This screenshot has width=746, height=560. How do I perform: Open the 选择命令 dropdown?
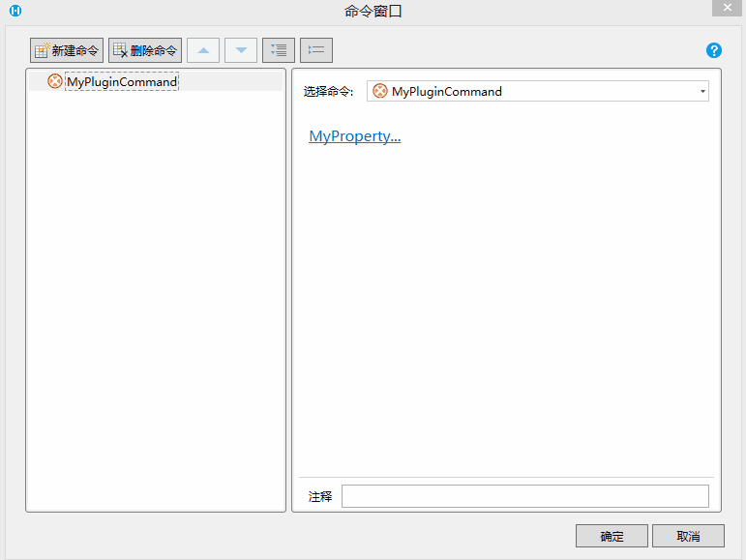coord(538,91)
